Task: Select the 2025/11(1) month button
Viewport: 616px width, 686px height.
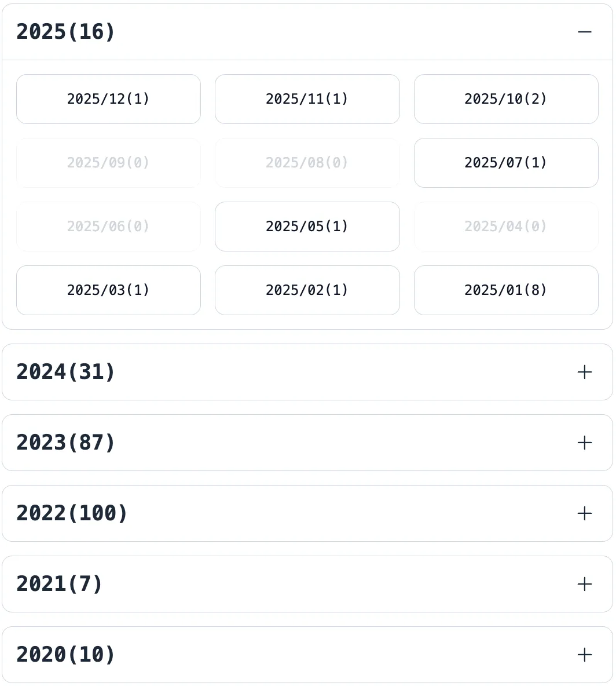Action: tap(307, 99)
